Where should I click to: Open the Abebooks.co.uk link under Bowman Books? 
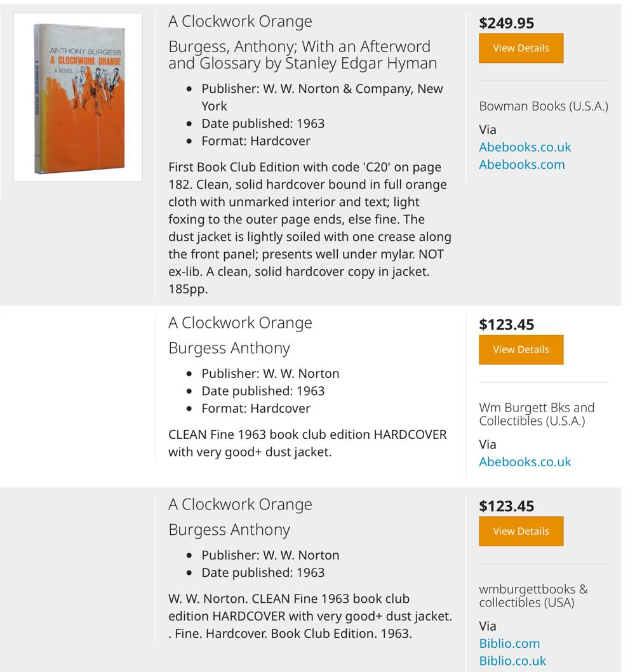pos(525,147)
